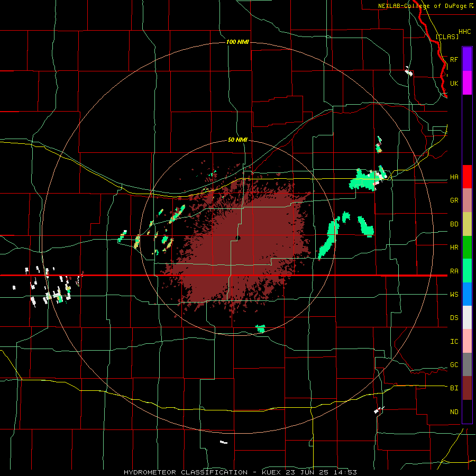Click the GR legend label
Image resolution: width=476 pixels, height=476 pixels.
(x=454, y=200)
